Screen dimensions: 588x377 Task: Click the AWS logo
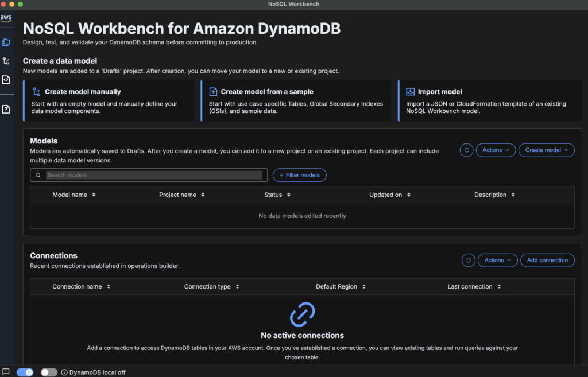(6, 18)
